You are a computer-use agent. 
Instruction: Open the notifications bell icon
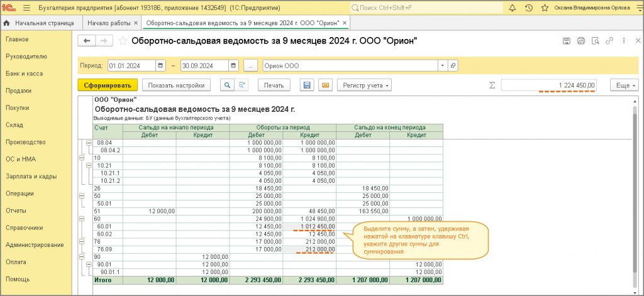click(x=512, y=8)
